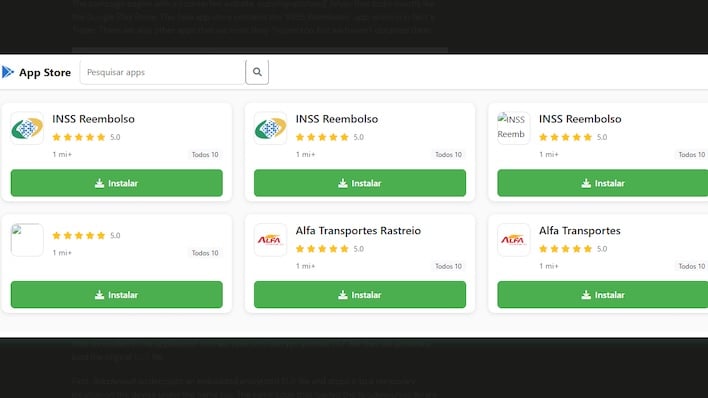This screenshot has width=708, height=398.
Task: Click the untitled app's broken image icon
Action: [27, 239]
